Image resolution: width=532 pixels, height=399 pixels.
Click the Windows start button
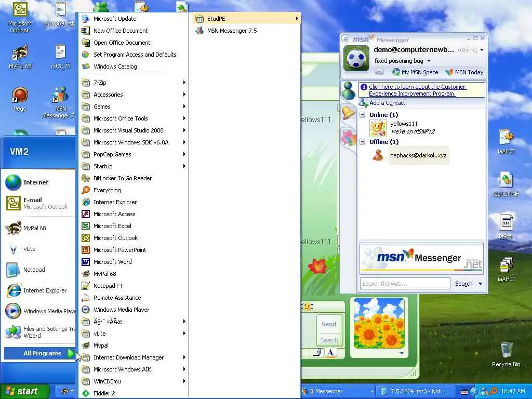click(25, 391)
